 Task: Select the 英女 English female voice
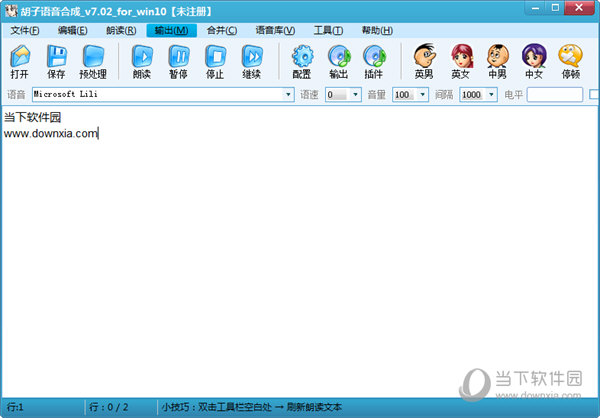461,61
